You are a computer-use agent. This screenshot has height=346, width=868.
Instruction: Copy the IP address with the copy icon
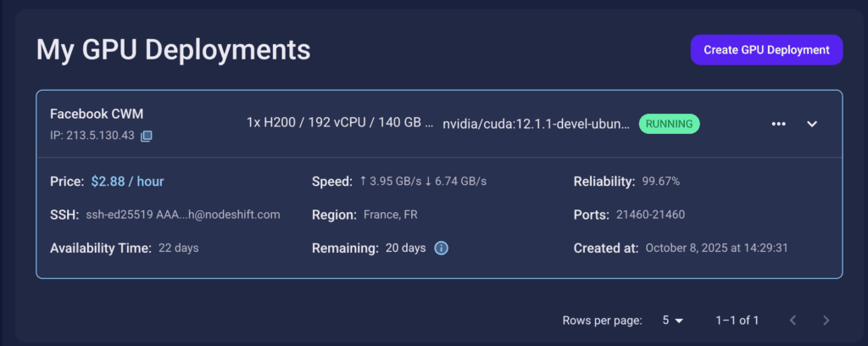point(147,136)
